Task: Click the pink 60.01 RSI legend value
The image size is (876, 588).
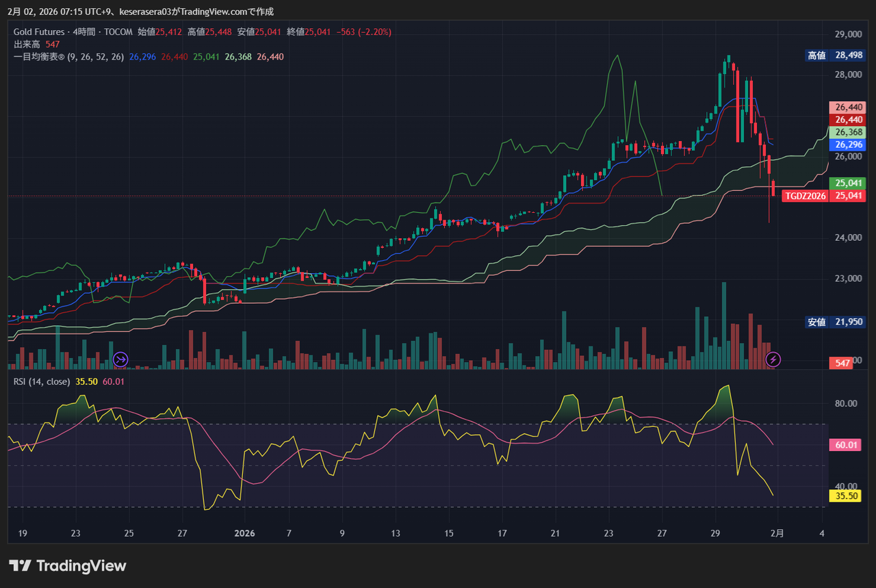Action: (x=113, y=381)
